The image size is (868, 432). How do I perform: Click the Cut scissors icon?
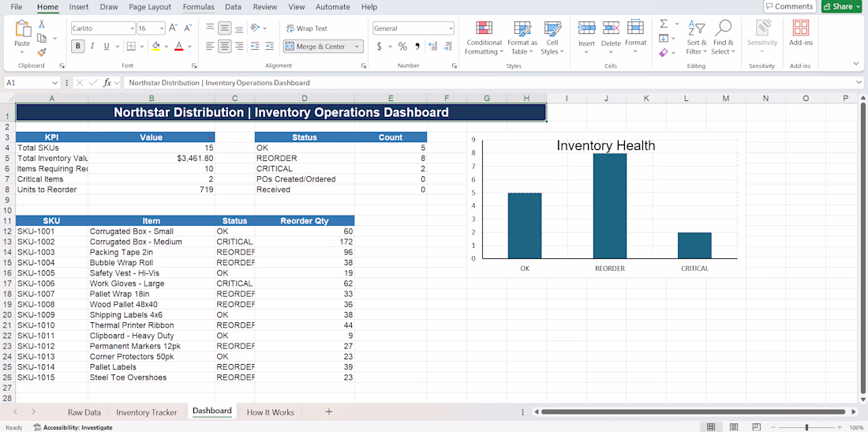pyautogui.click(x=42, y=24)
